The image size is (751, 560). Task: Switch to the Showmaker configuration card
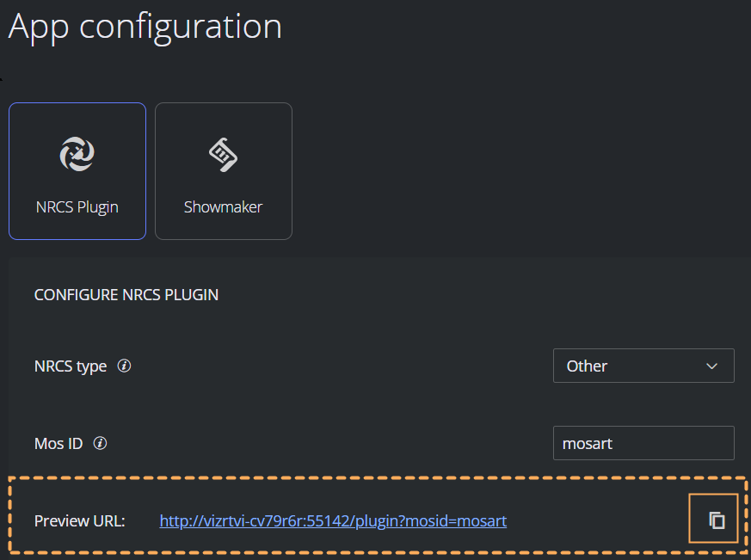pyautogui.click(x=224, y=171)
